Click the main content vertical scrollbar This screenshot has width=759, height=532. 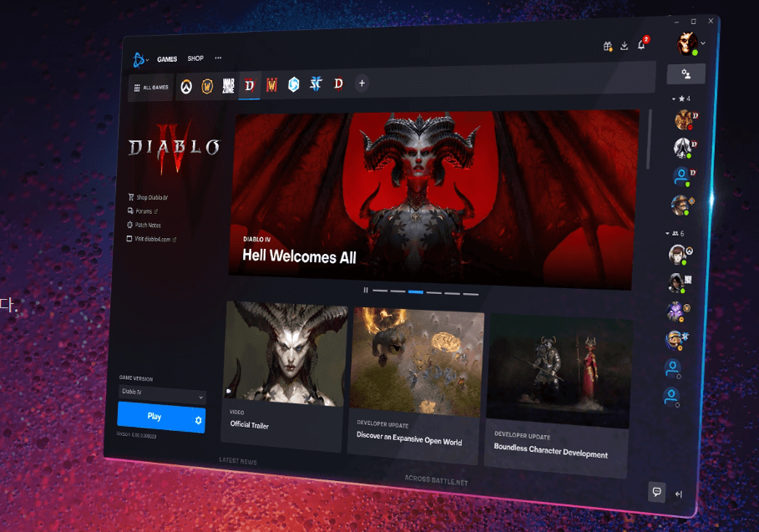649,139
